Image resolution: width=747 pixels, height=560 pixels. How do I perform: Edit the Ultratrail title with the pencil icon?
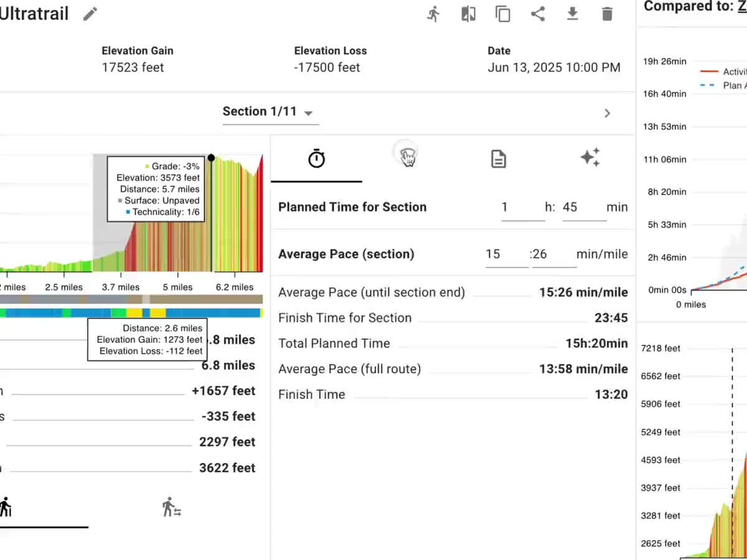90,13
